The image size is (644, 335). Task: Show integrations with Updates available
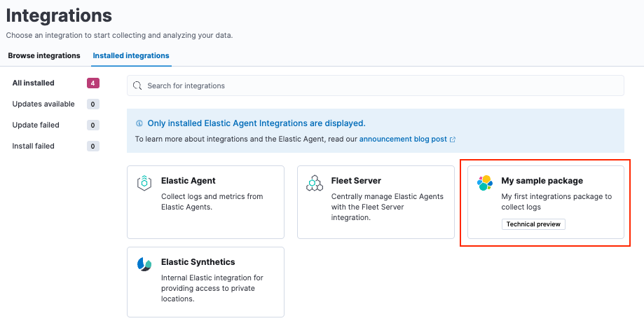(43, 104)
